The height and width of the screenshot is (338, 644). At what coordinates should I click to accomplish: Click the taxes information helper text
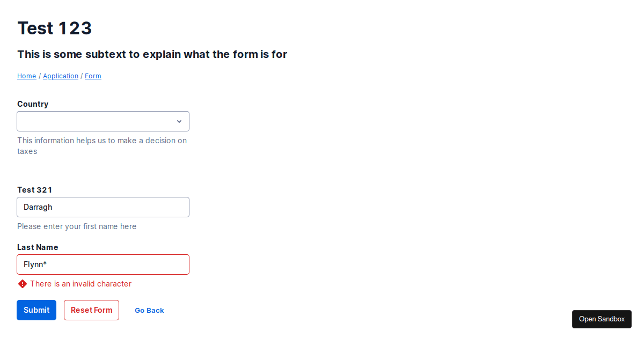[x=102, y=145]
